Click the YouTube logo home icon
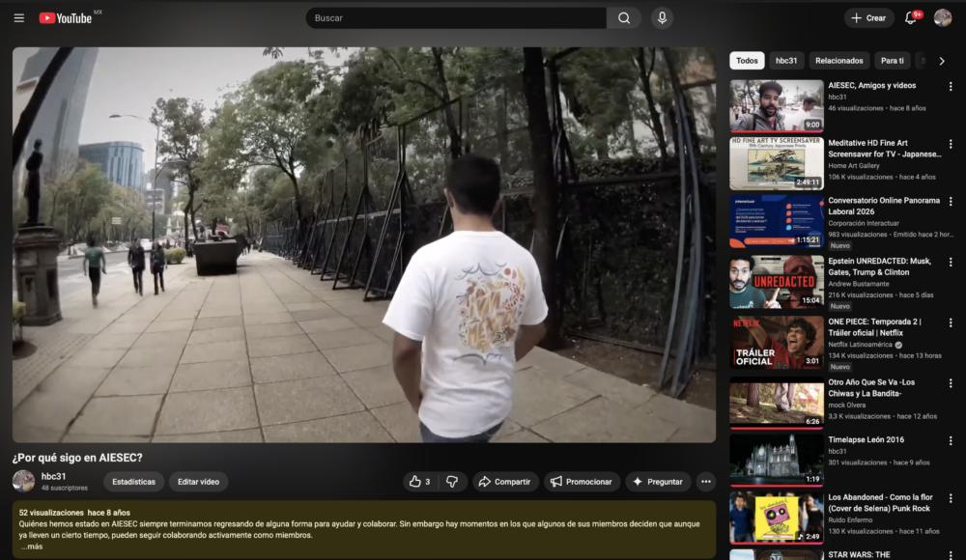Viewport: 966px width, 560px height. pos(66,18)
